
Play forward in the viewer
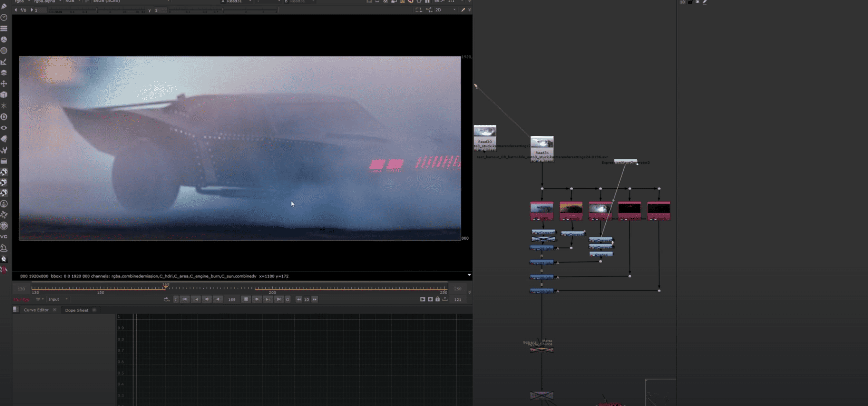[257, 299]
